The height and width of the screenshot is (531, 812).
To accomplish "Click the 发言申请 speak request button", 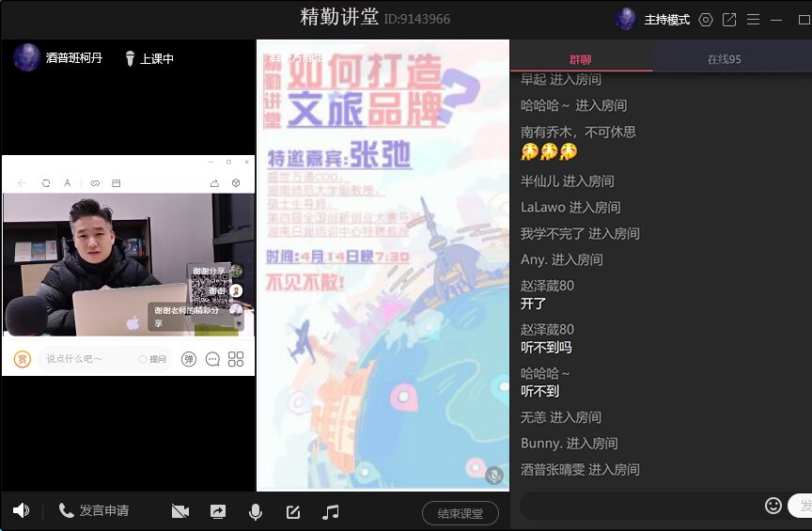I will (94, 510).
